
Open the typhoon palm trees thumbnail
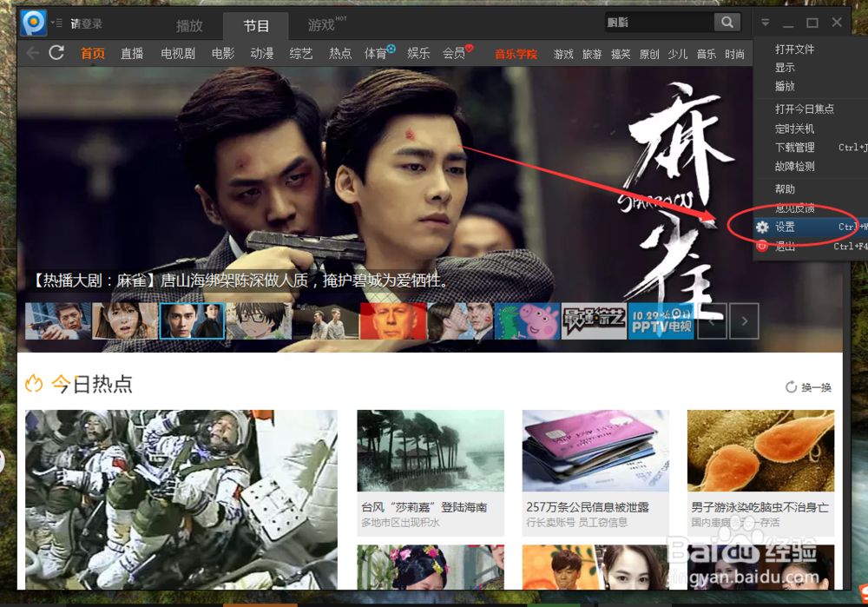[431, 451]
